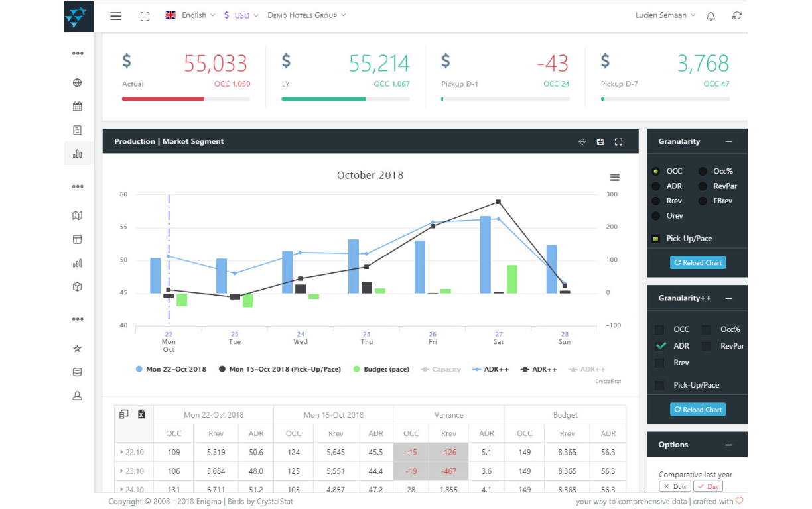The width and height of the screenshot is (812, 509).
Task: Open Demo Hotels Group selector
Action: tap(306, 15)
